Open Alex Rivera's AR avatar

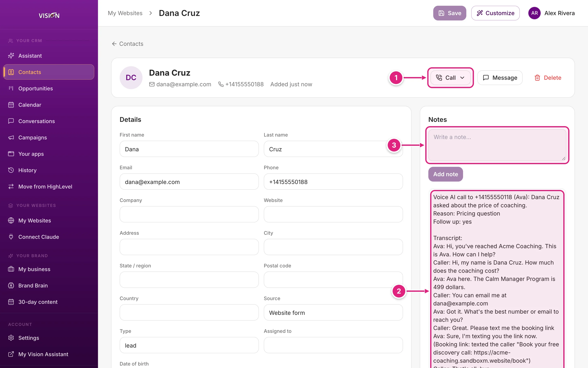[534, 13]
